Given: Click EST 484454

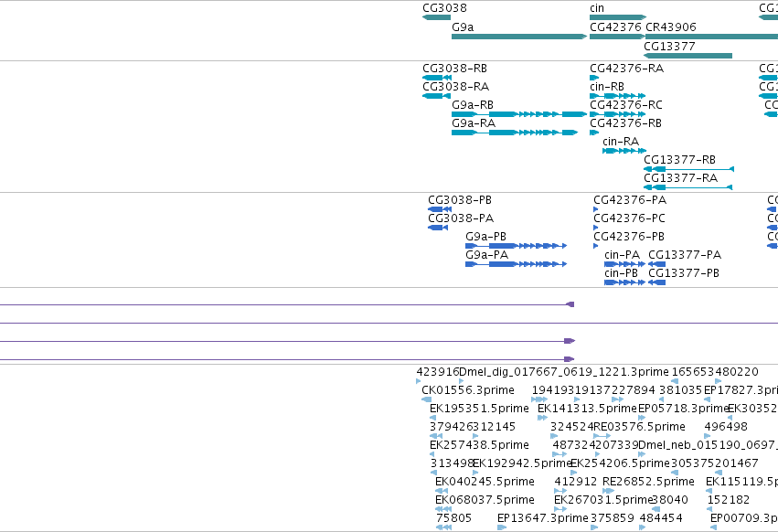Looking at the screenshot, I should (x=642, y=527).
